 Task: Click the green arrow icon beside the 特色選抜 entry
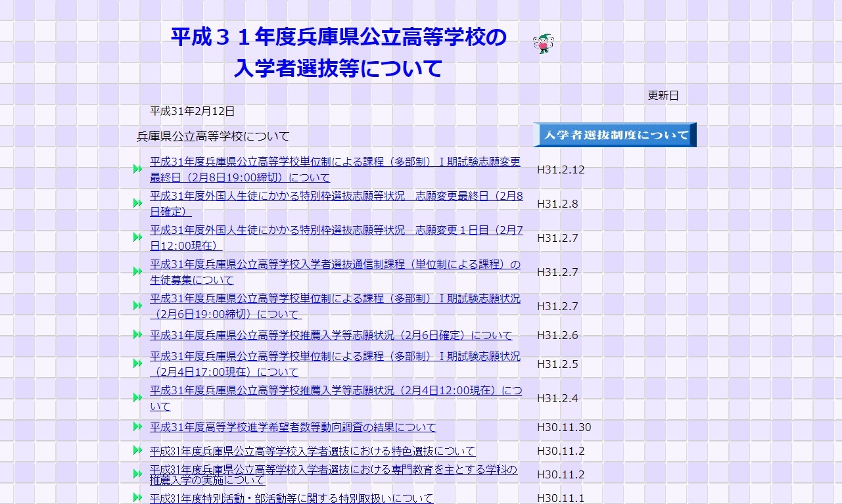[x=137, y=451]
